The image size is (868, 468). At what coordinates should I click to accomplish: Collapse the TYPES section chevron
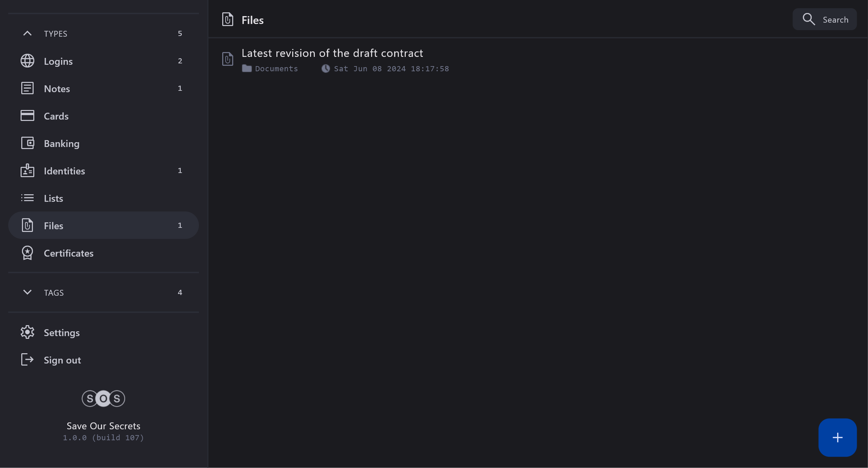(27, 34)
